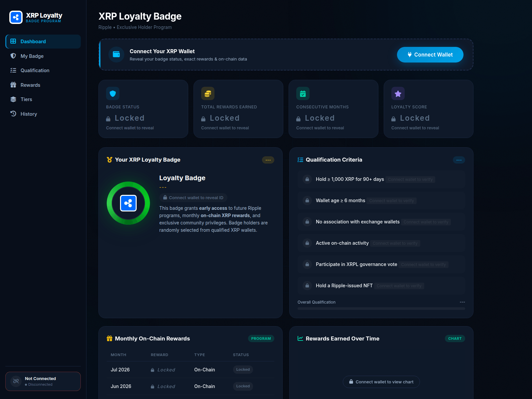Viewport: 532px width, 399px height.
Task: Click Connect wallet to view chart pill
Action: [x=381, y=382]
